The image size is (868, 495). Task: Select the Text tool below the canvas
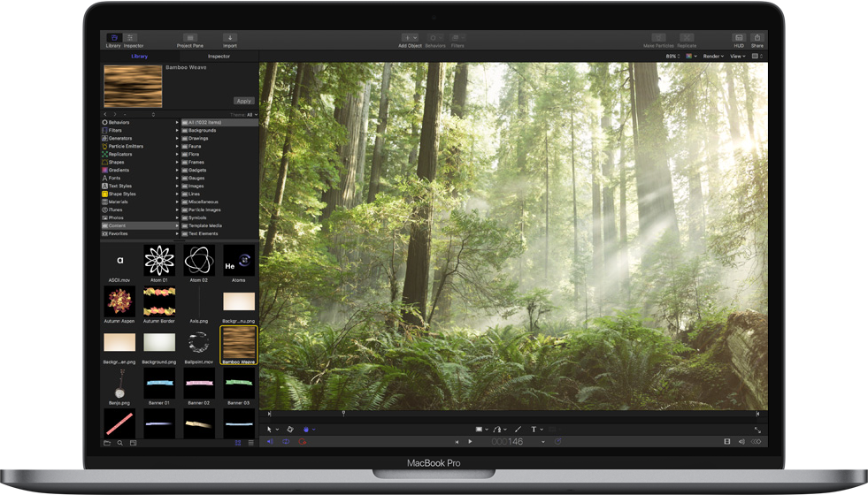pyautogui.click(x=534, y=429)
